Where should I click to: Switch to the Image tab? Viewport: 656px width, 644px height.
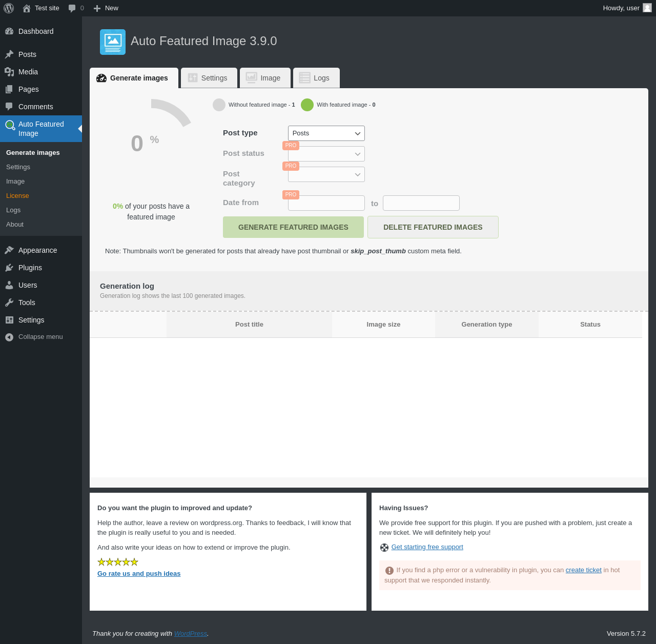coord(265,78)
